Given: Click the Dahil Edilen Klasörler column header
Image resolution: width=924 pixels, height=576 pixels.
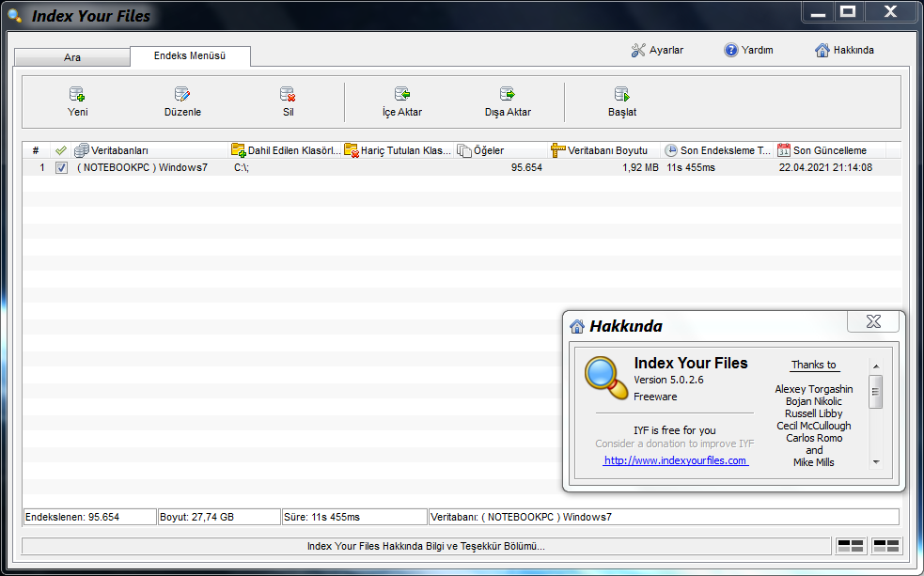Looking at the screenshot, I should tap(285, 150).
